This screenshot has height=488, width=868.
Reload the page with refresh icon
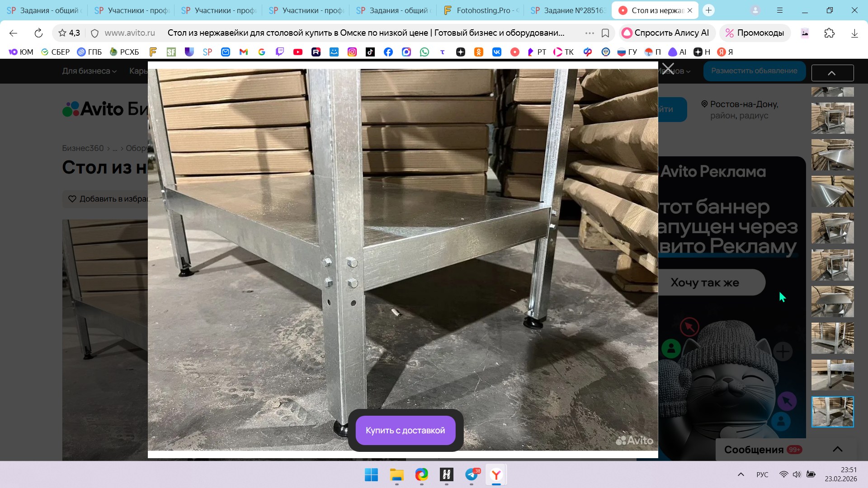click(x=38, y=33)
